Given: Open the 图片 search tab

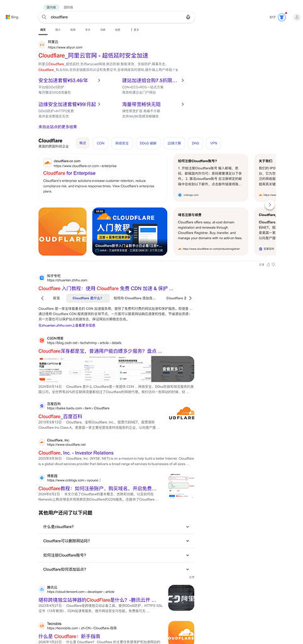Looking at the screenshot, I should tap(58, 30).
